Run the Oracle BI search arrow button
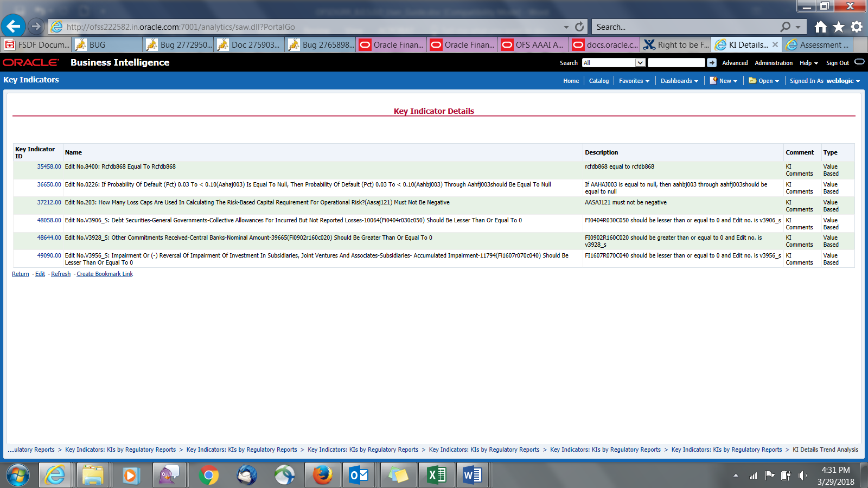 [712, 63]
